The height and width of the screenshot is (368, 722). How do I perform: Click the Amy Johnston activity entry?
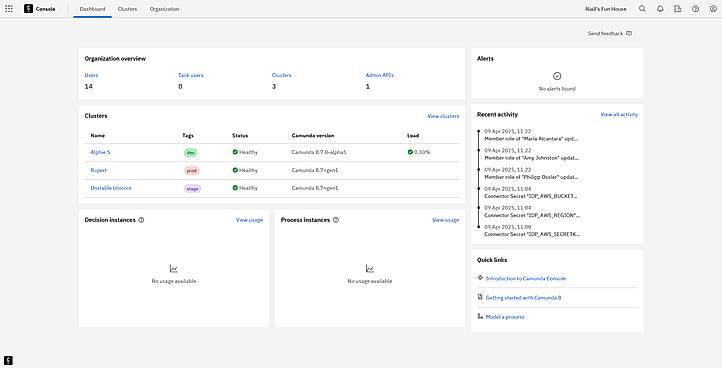point(531,154)
